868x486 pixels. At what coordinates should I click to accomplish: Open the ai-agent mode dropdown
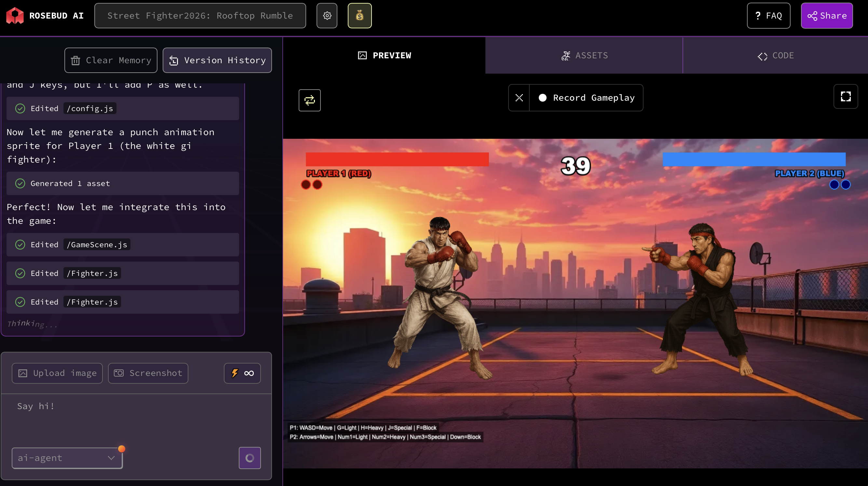[67, 458]
